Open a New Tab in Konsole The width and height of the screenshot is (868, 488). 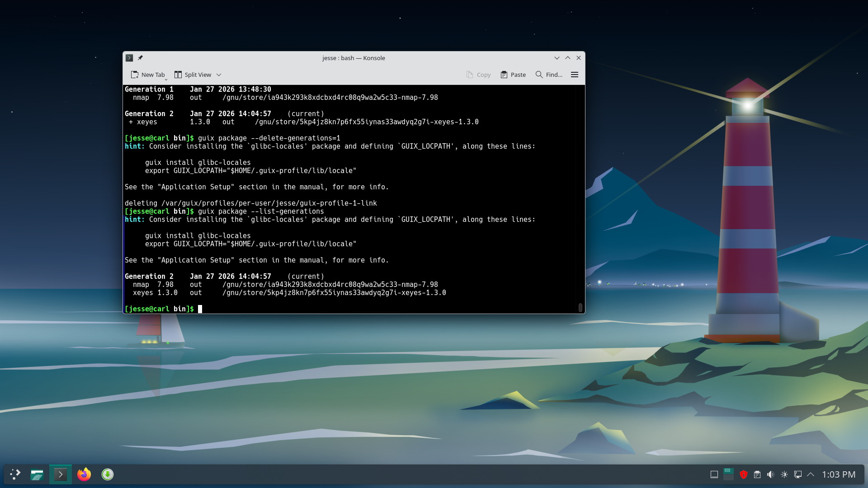(147, 75)
